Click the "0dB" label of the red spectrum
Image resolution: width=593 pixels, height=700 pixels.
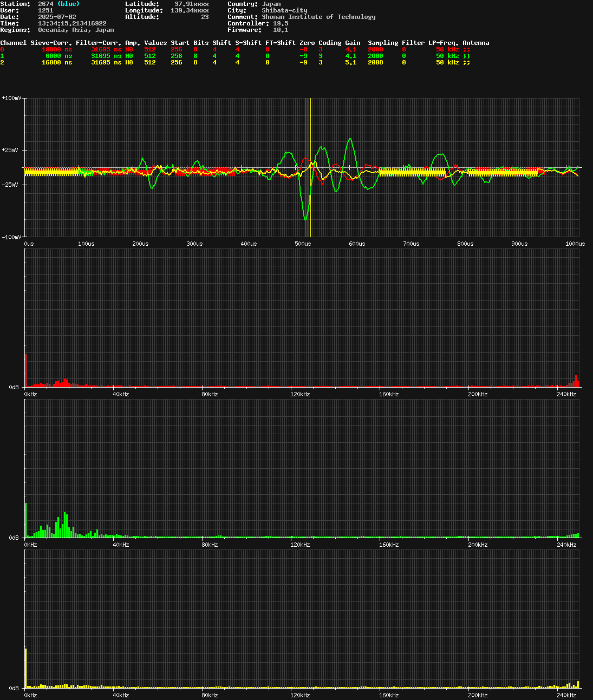[14, 387]
